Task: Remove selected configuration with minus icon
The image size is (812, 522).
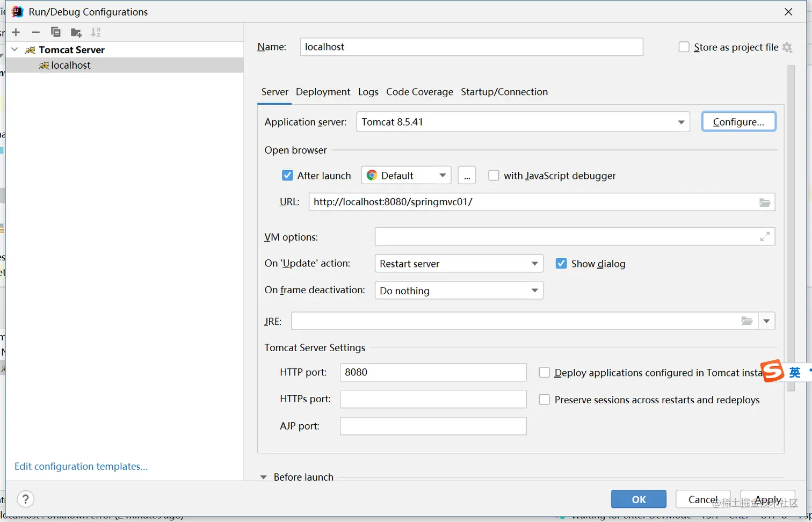Action: point(35,32)
